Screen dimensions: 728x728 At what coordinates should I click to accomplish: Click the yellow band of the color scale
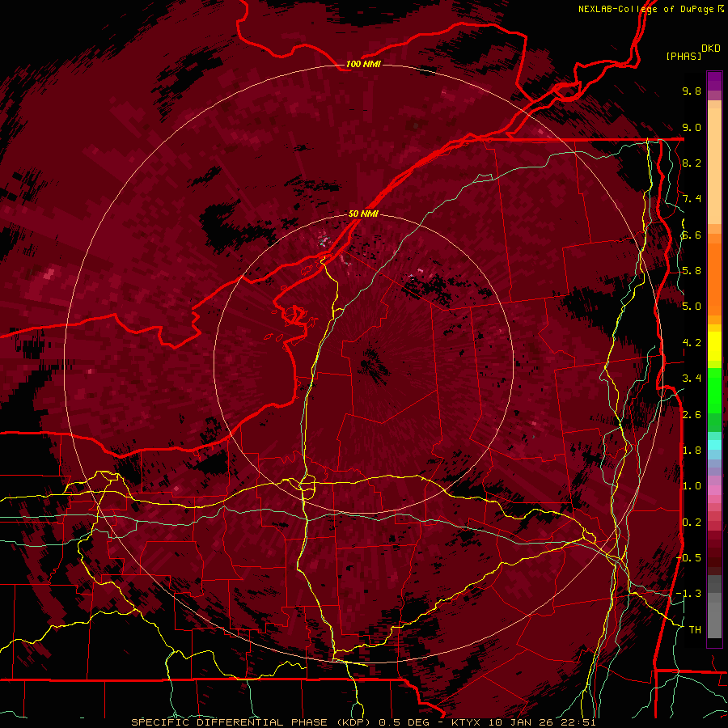pos(714,346)
